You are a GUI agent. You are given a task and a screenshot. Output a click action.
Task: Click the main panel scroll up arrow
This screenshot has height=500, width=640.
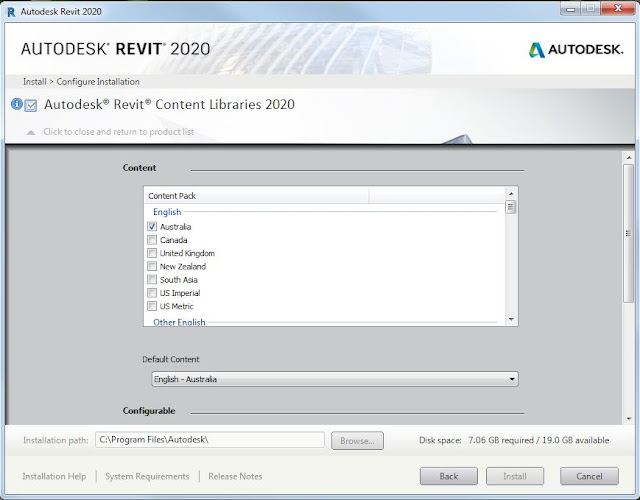pyautogui.click(x=629, y=158)
